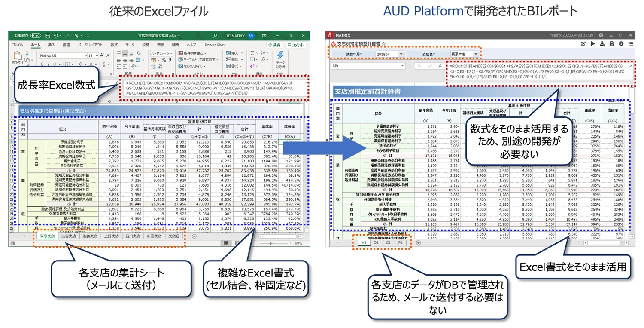
Task: Click the edit pencil icon in MATRIX toolbar
Action: pos(583,43)
